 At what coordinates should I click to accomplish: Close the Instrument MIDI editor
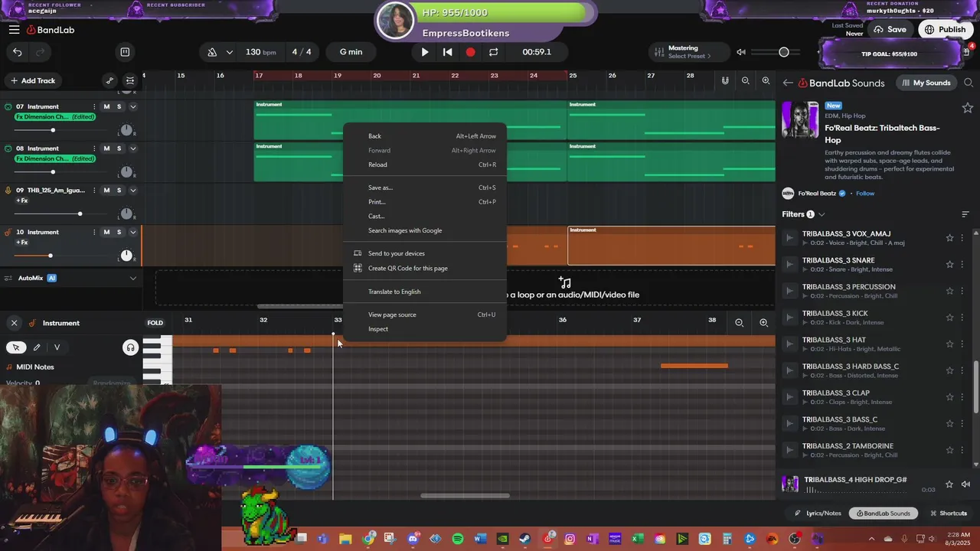pyautogui.click(x=14, y=323)
